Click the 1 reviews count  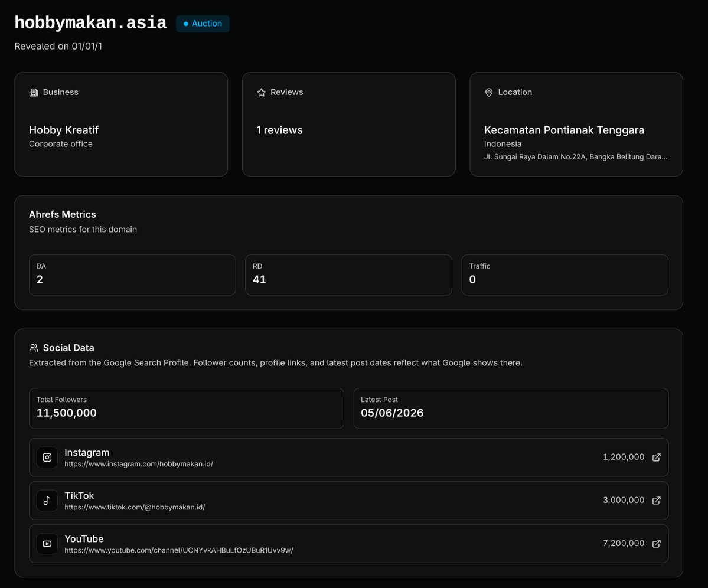point(279,130)
